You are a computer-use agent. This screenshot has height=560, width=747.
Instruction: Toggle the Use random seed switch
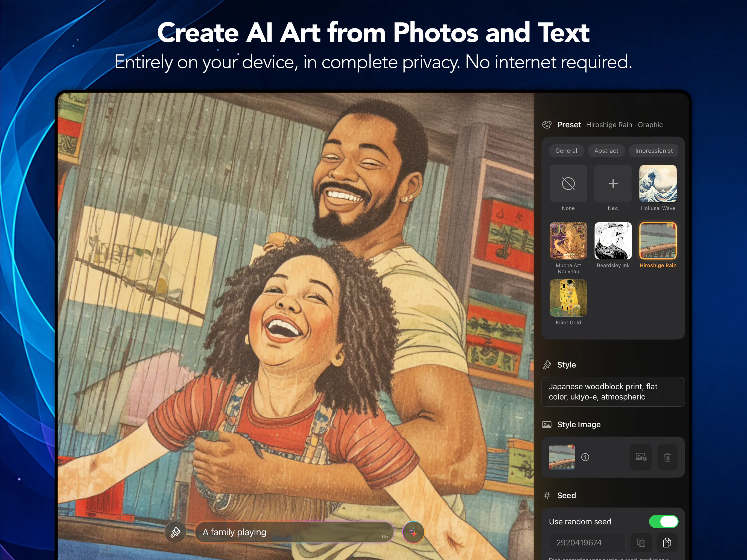[x=664, y=521]
